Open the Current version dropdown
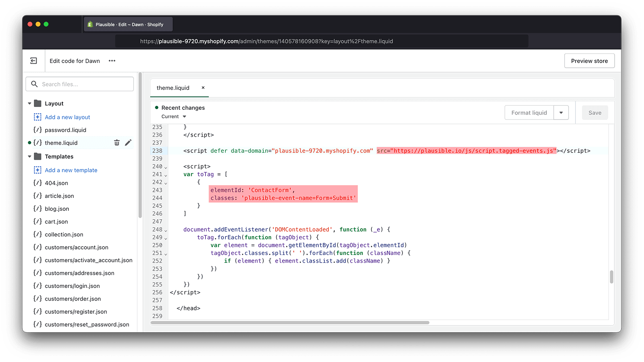The height and width of the screenshot is (362, 644). (173, 116)
